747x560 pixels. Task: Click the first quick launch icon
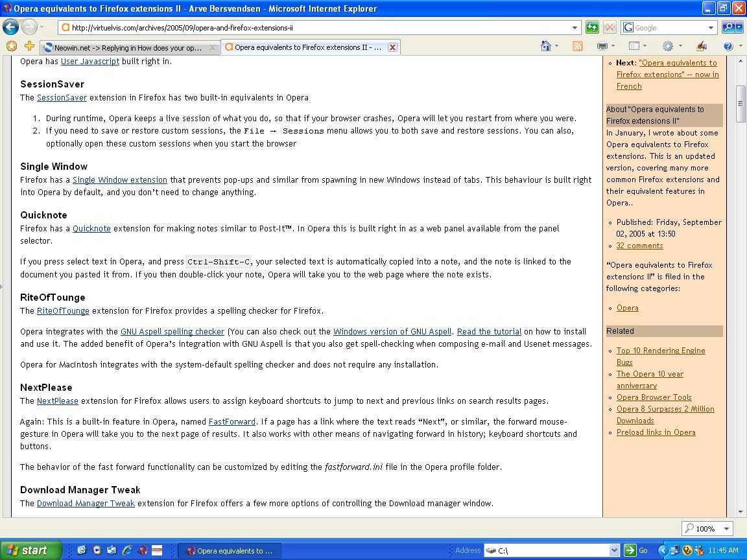pyautogui.click(x=82, y=550)
